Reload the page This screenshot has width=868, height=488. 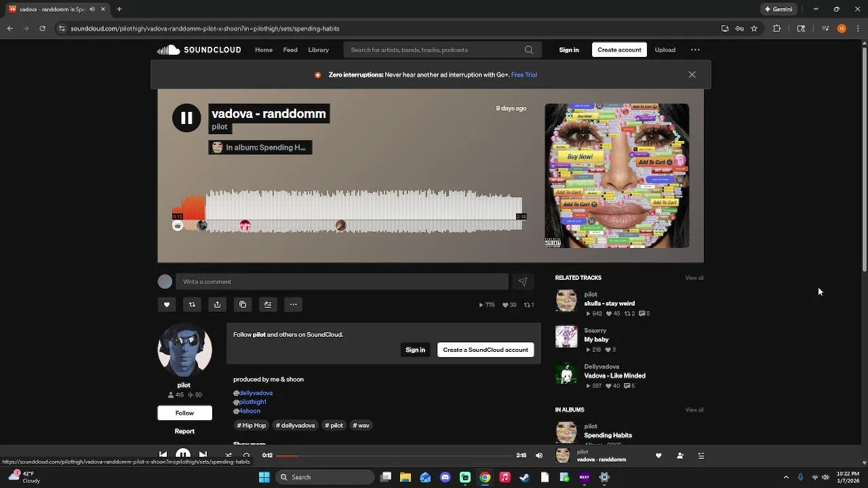pyautogui.click(x=42, y=28)
